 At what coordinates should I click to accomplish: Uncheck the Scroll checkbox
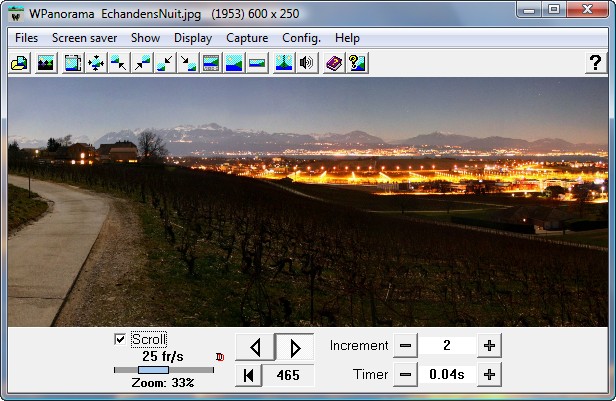pyautogui.click(x=120, y=339)
